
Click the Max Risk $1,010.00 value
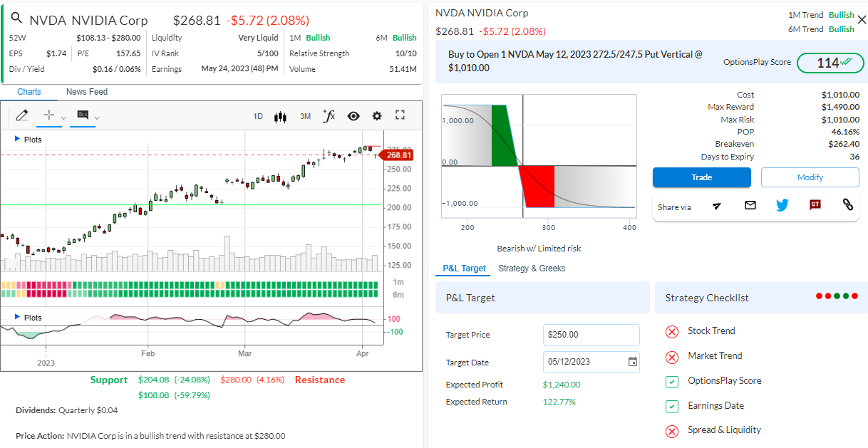(840, 120)
